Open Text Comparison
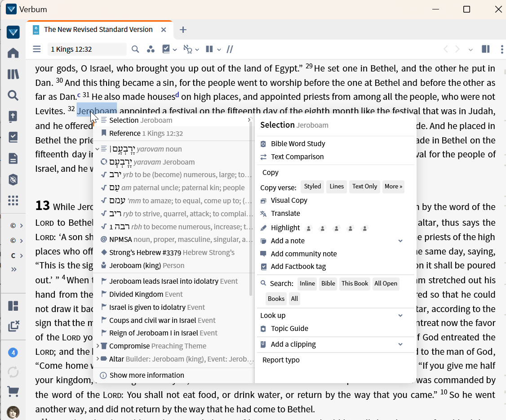Screen dimensions: 506x420 coord(297,156)
